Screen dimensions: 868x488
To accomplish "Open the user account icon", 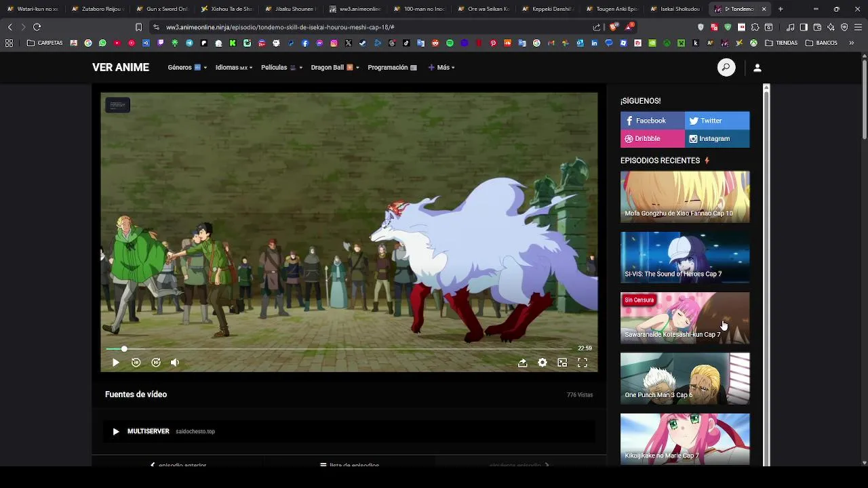I will tap(757, 68).
